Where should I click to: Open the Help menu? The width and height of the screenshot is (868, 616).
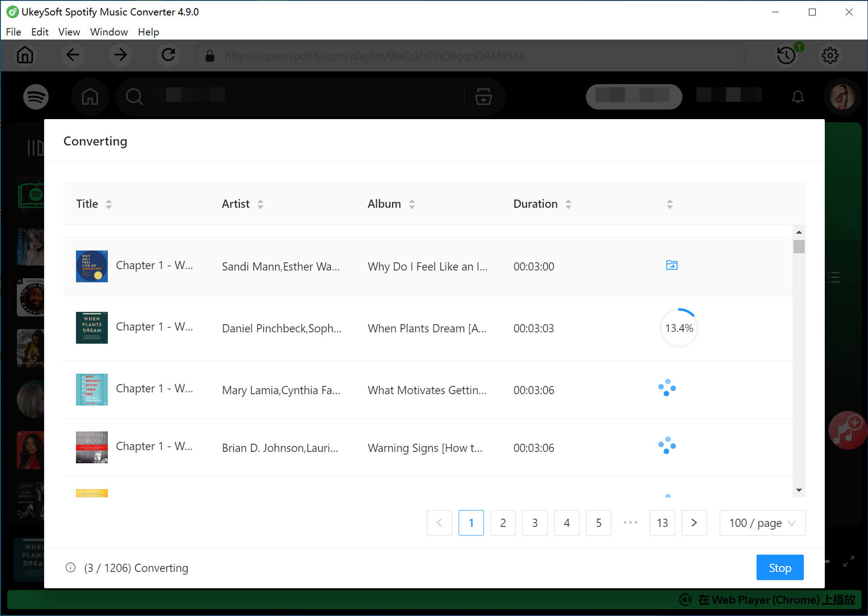pos(149,32)
